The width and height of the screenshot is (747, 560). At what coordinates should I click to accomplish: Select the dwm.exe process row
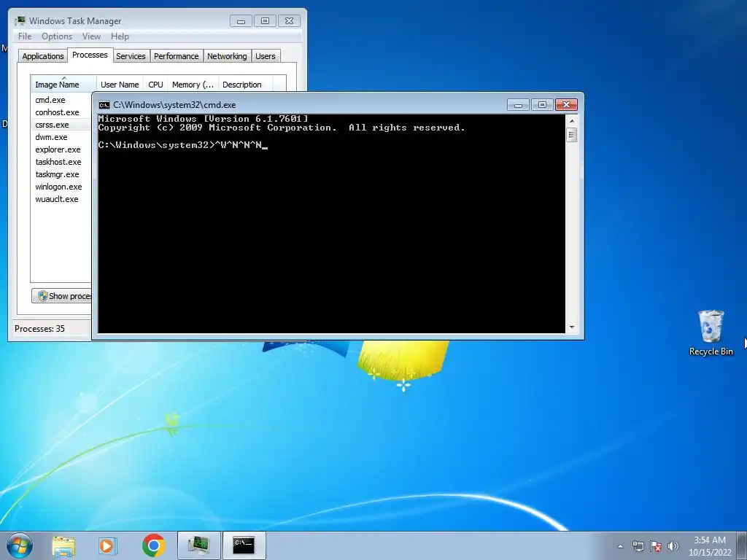[61, 137]
